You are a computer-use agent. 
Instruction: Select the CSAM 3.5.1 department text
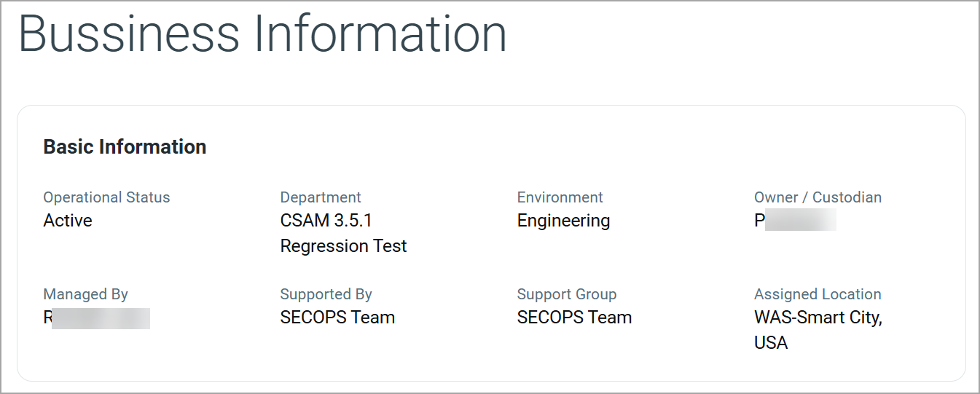point(326,221)
